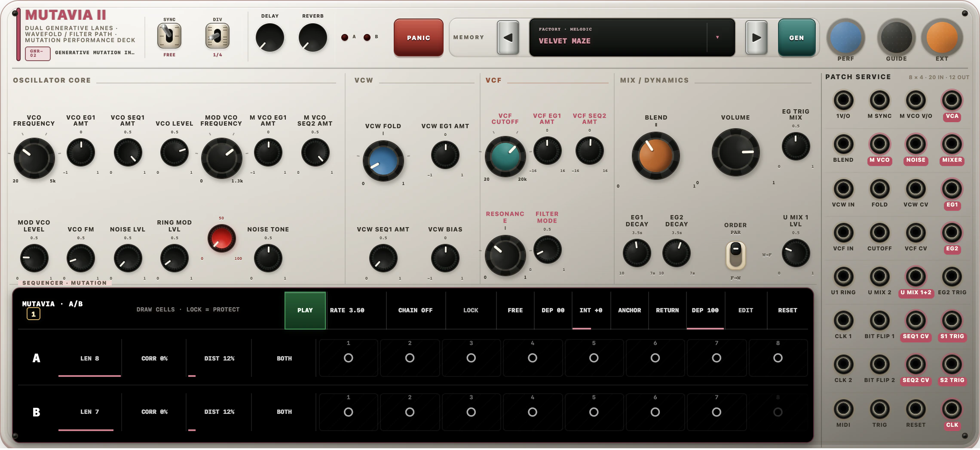Open the preset dropdown arrow for Velvet Maze
The height and width of the screenshot is (450, 980).
point(717,37)
